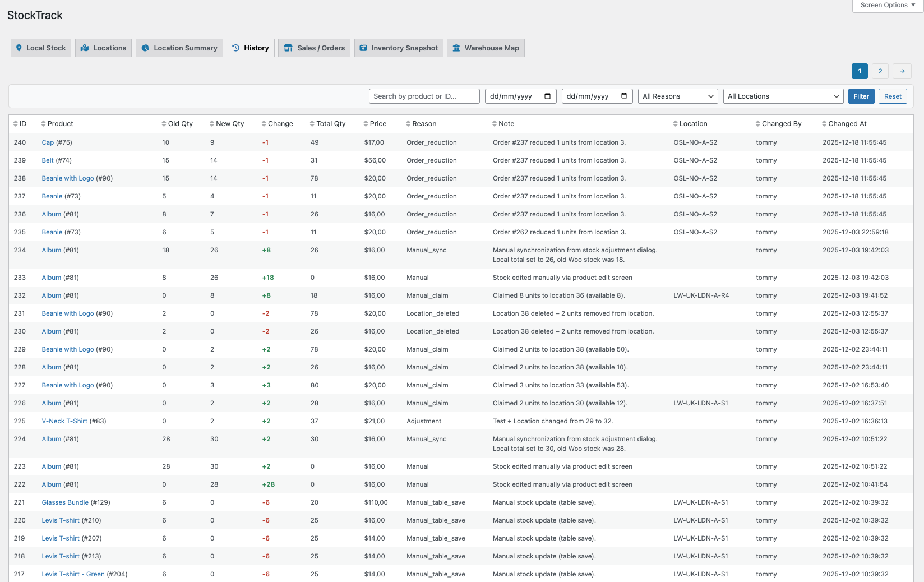Click the Locations tab map icon
924x582 pixels.
(x=85, y=48)
